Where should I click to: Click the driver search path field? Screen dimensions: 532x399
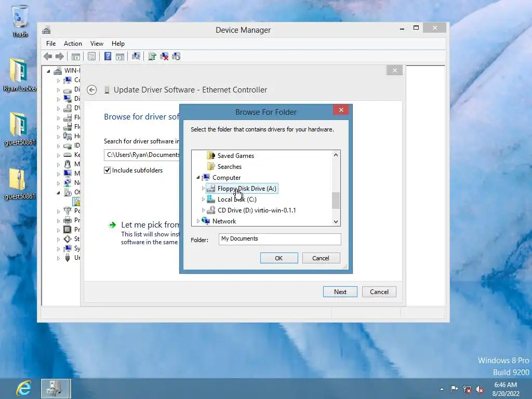[x=142, y=155]
